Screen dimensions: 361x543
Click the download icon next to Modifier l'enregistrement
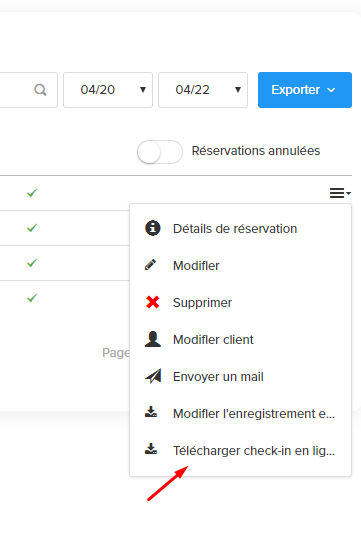coord(151,412)
